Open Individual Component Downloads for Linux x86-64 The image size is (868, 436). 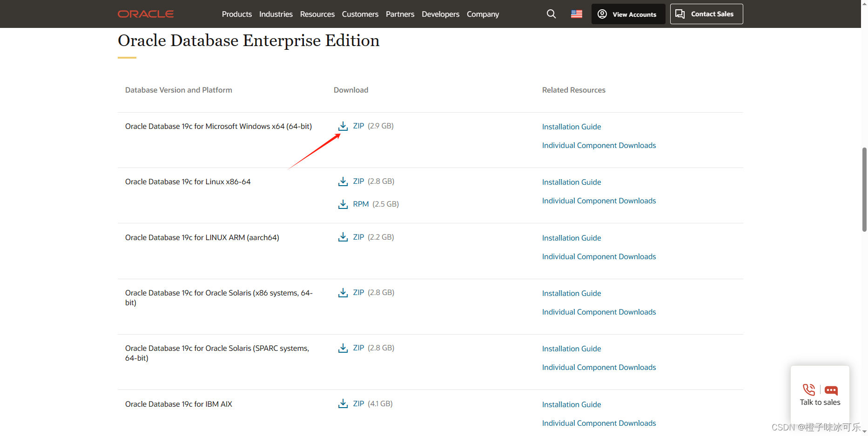pyautogui.click(x=599, y=201)
